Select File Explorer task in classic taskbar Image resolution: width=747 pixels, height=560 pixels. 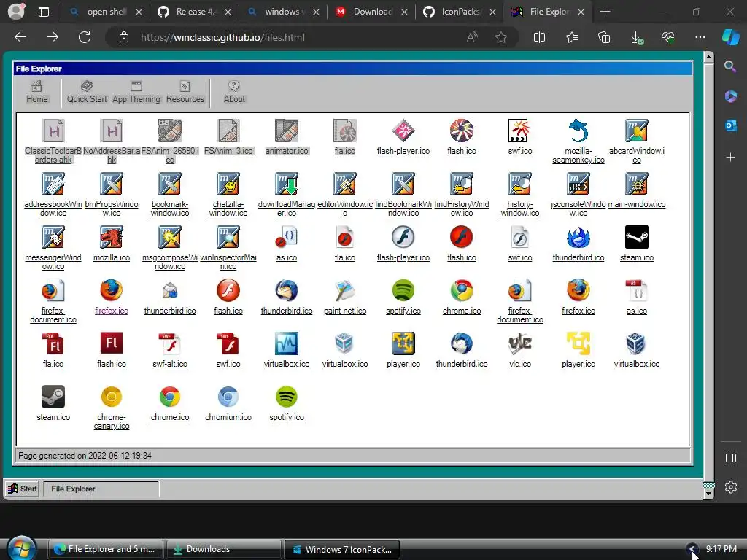[x=101, y=489]
